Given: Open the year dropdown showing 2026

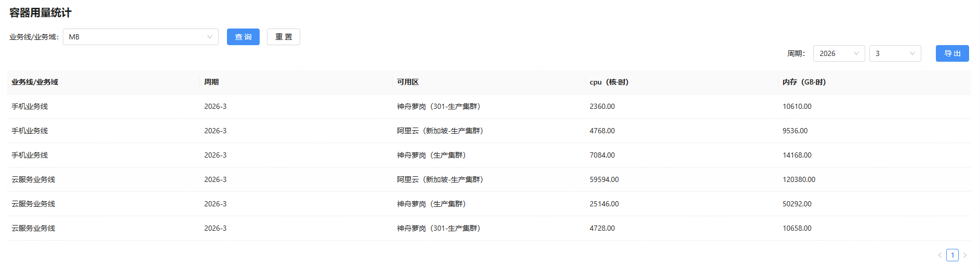Looking at the screenshot, I should click(x=838, y=53).
